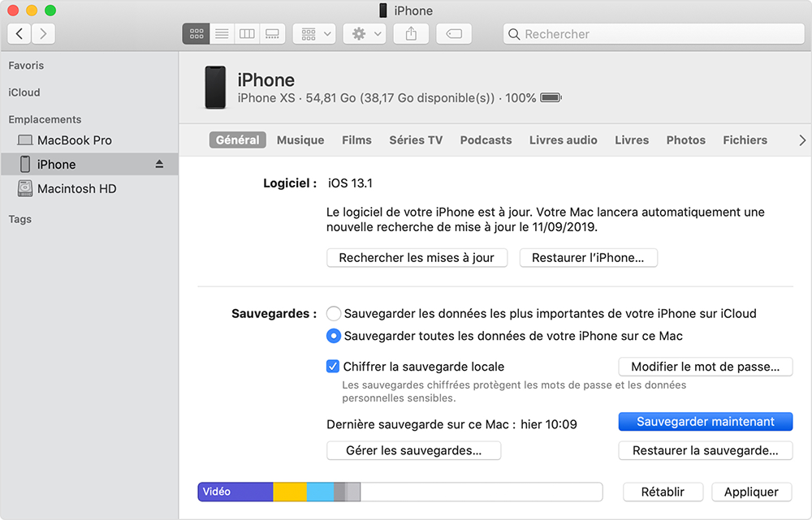
Task: Click Rechercher les mises à jour
Action: pyautogui.click(x=417, y=258)
